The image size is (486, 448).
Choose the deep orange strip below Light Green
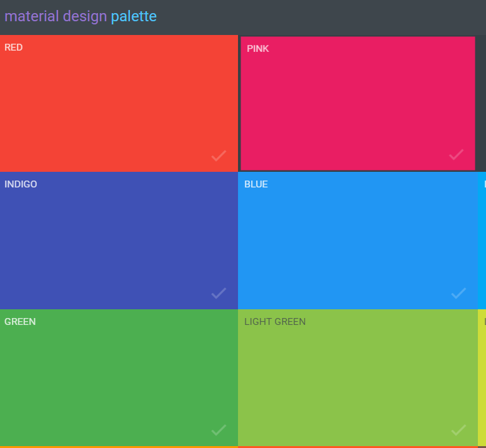pos(357,447)
